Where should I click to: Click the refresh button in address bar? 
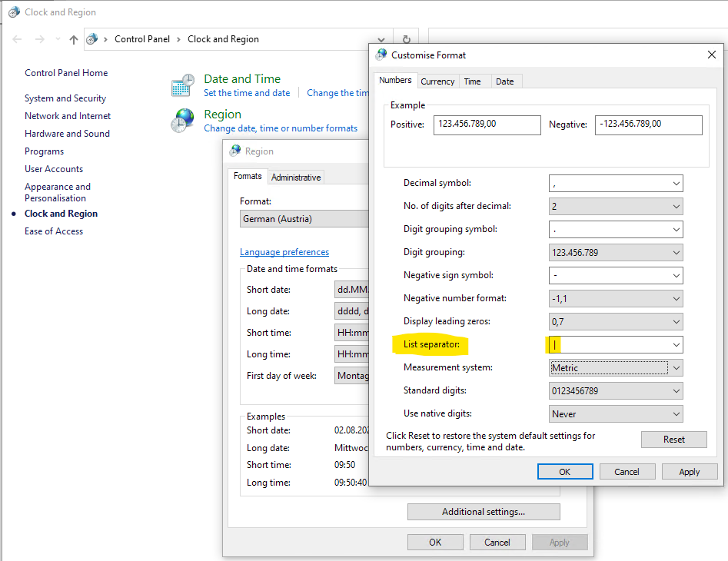406,39
